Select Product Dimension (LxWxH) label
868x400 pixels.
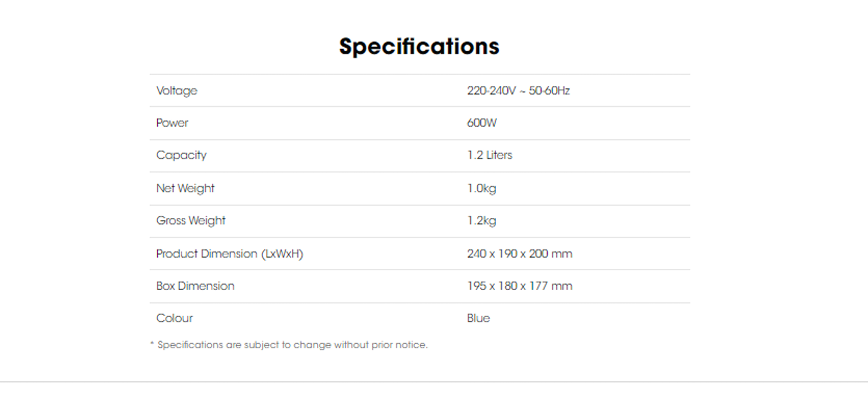[230, 254]
